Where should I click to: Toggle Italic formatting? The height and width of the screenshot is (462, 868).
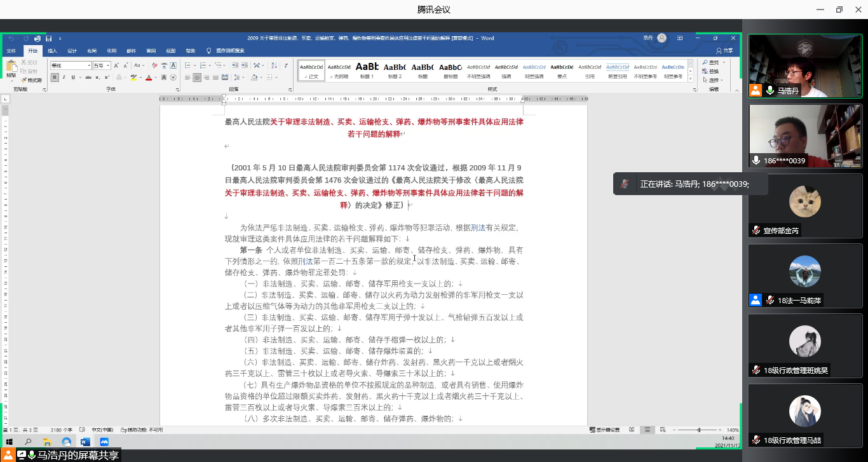64,78
